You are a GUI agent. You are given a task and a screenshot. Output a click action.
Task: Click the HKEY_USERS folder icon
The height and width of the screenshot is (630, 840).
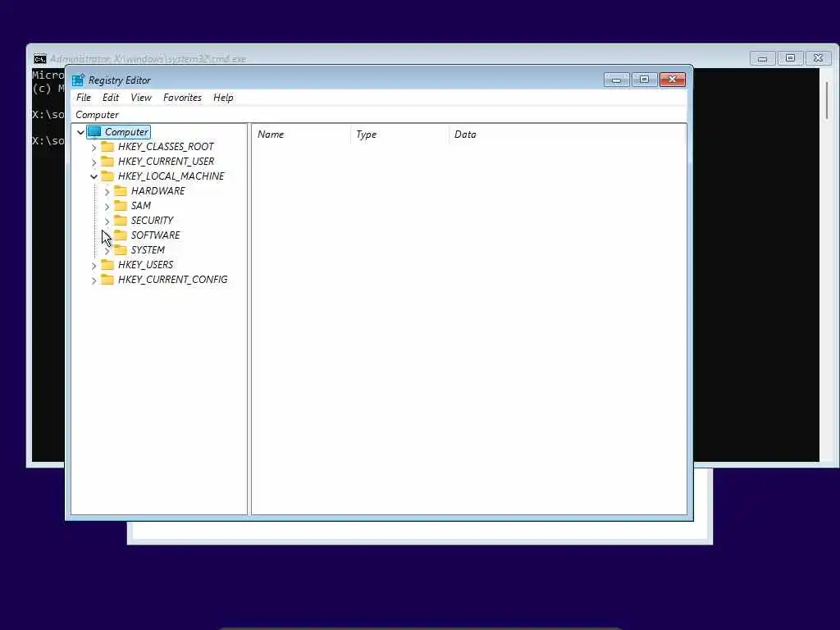point(107,264)
